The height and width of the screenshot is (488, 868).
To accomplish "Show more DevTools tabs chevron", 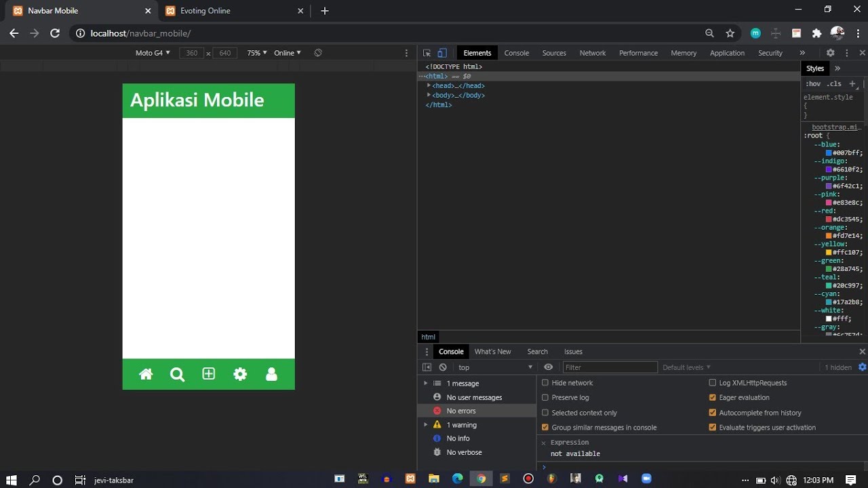I will 802,53.
